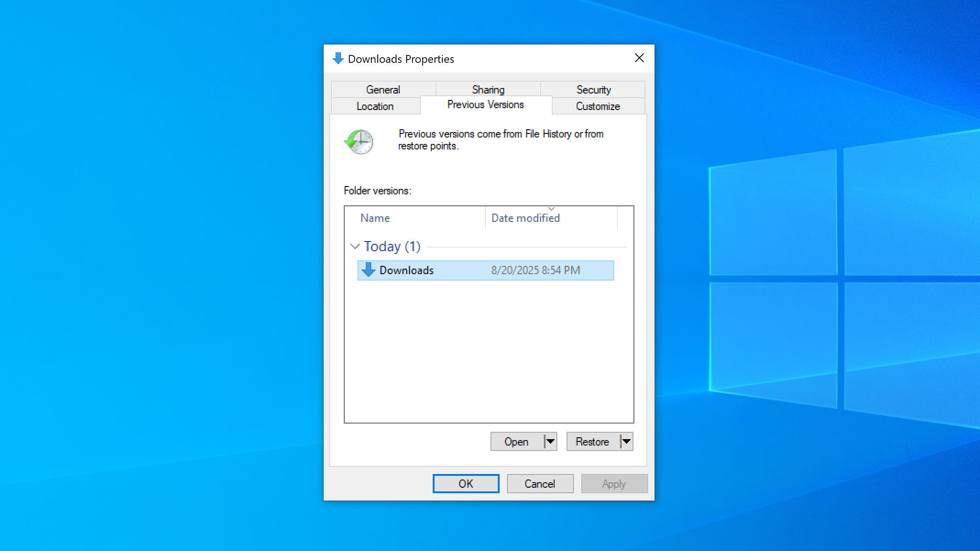Switch to the Security tab

[x=593, y=89]
